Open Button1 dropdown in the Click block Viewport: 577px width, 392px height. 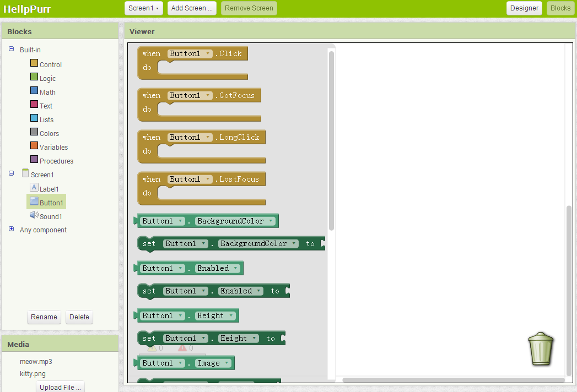pos(208,53)
